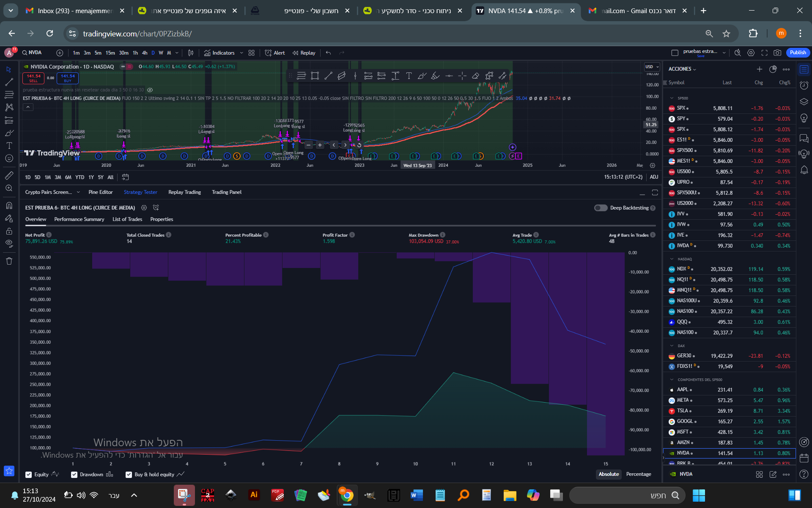This screenshot has height=508, width=812.
Task: Start bar Replay mode
Action: click(x=304, y=53)
